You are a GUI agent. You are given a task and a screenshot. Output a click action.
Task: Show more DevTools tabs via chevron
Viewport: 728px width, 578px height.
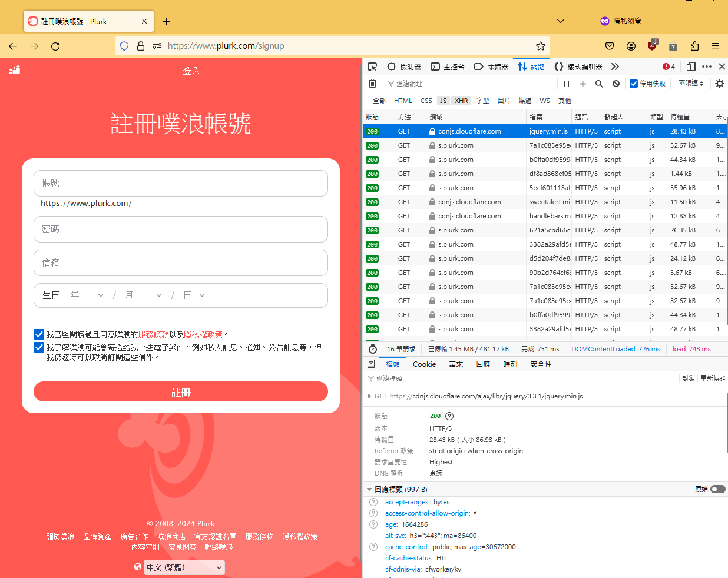click(615, 67)
